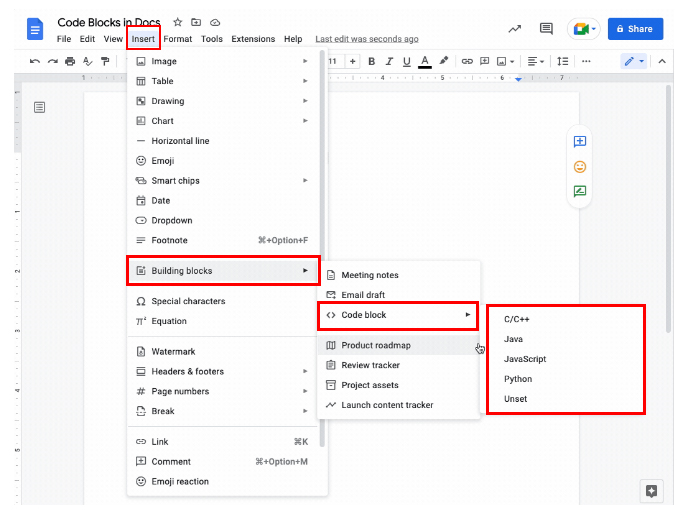Open the Extensions menu

pyautogui.click(x=253, y=39)
